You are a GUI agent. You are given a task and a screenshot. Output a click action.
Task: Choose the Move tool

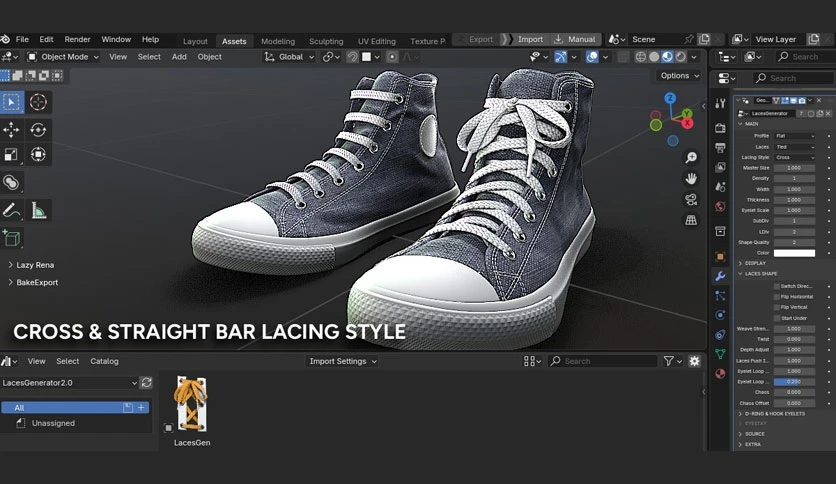(x=12, y=130)
